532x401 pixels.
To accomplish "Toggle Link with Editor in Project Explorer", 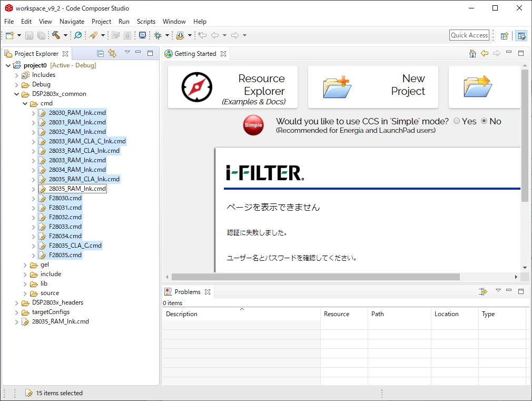I will tap(112, 53).
